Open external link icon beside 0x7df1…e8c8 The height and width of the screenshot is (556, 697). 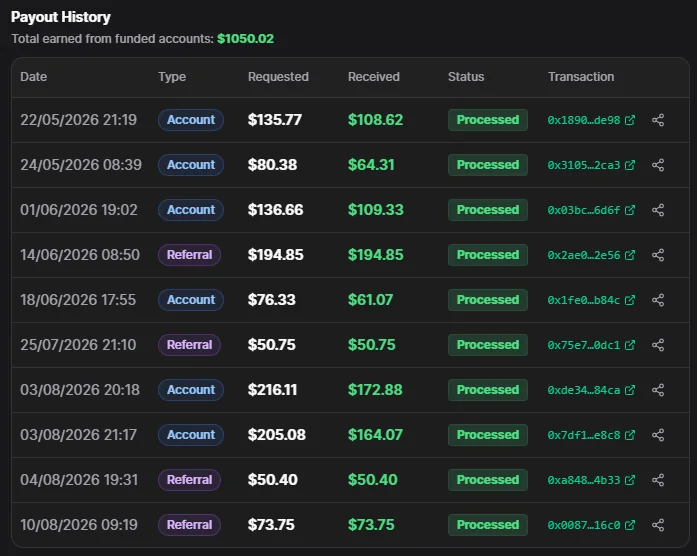pos(629,435)
